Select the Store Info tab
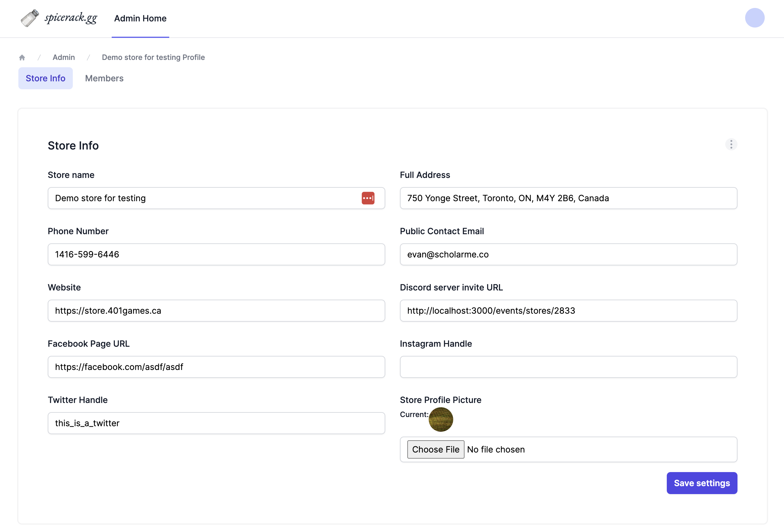The image size is (784, 532). click(46, 78)
